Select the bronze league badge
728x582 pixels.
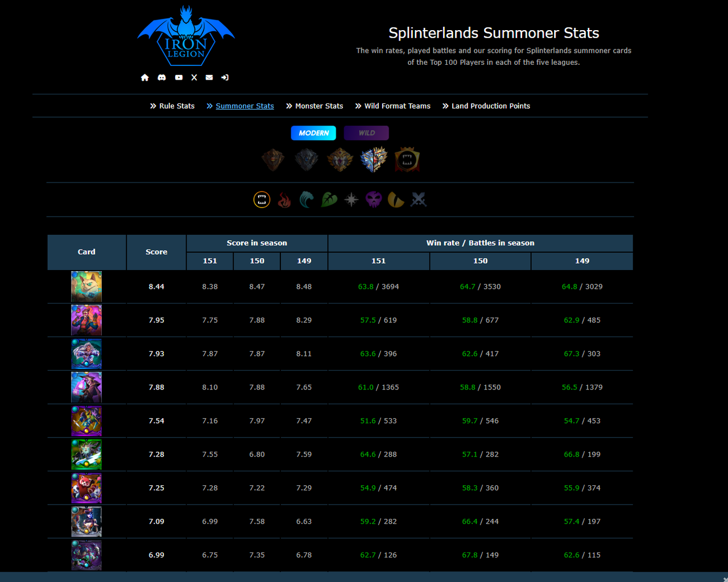273,160
